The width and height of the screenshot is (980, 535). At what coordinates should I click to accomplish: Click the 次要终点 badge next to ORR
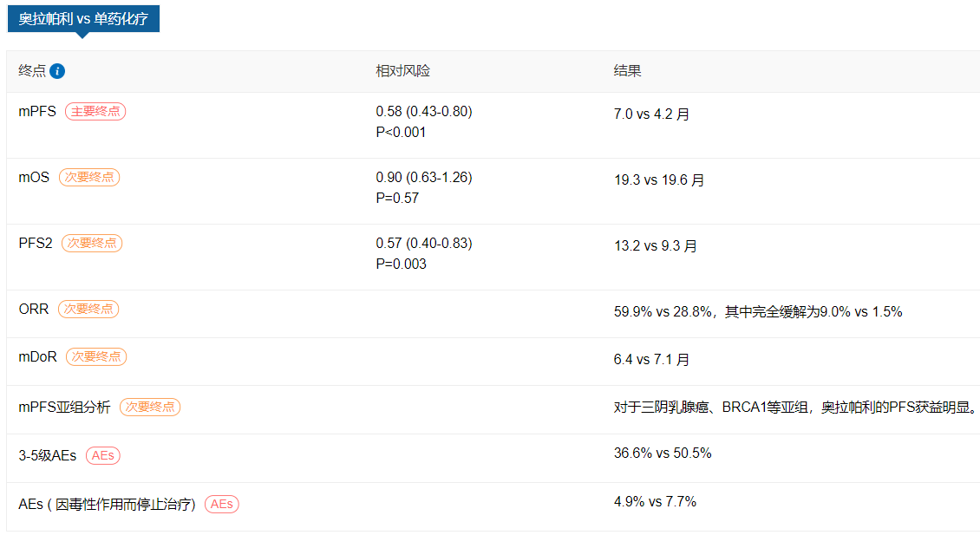[x=88, y=310]
